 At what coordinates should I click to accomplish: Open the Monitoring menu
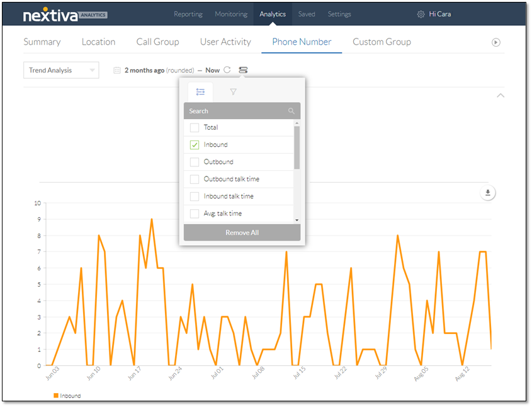coord(231,14)
